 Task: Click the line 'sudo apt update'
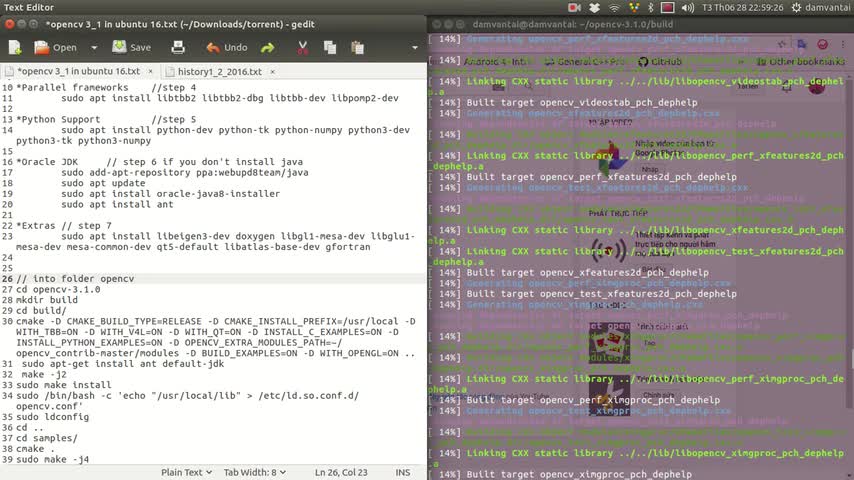[x=103, y=183]
